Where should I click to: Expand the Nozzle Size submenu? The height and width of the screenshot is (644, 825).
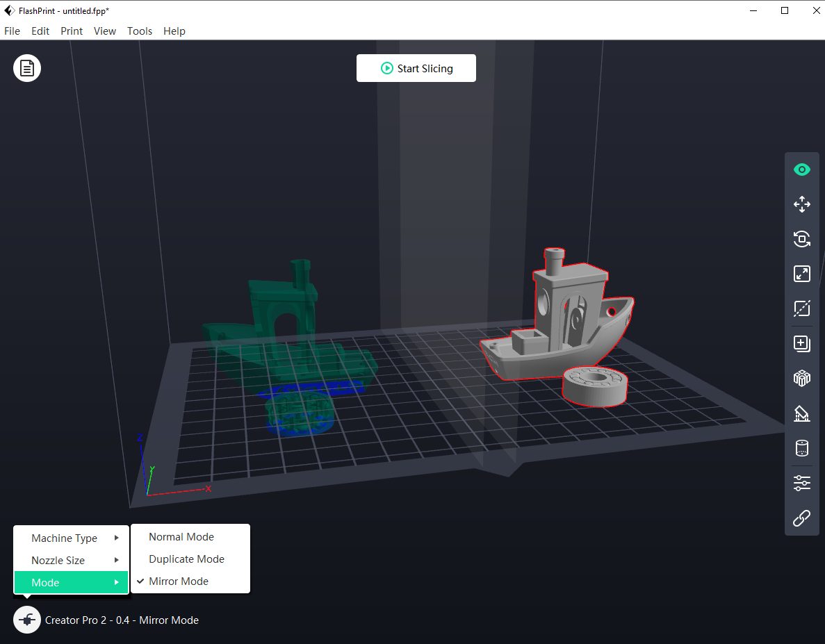coord(71,560)
